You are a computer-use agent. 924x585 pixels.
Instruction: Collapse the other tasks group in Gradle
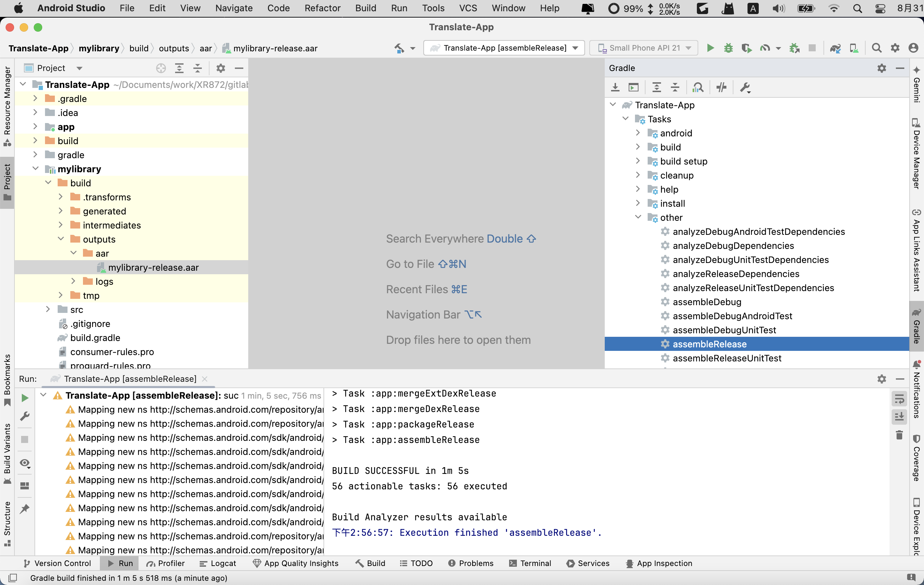(x=638, y=217)
